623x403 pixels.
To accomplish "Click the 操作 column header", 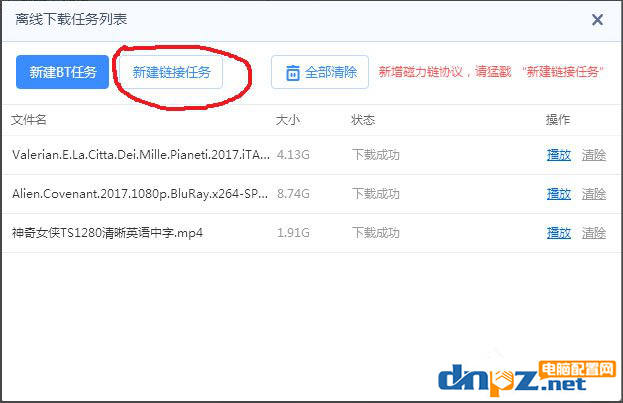I will [x=558, y=120].
